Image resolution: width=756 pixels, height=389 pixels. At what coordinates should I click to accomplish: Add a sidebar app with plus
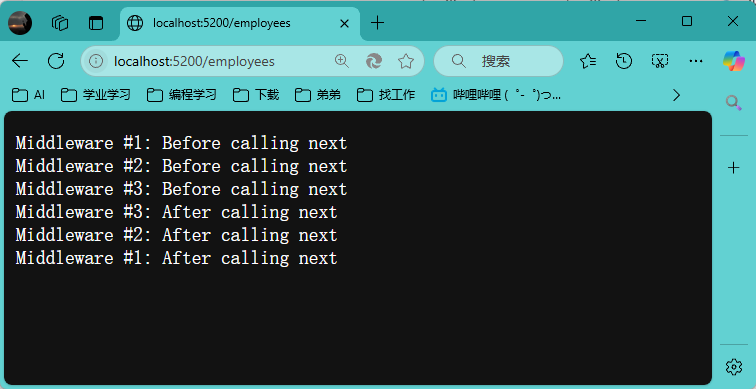733,168
